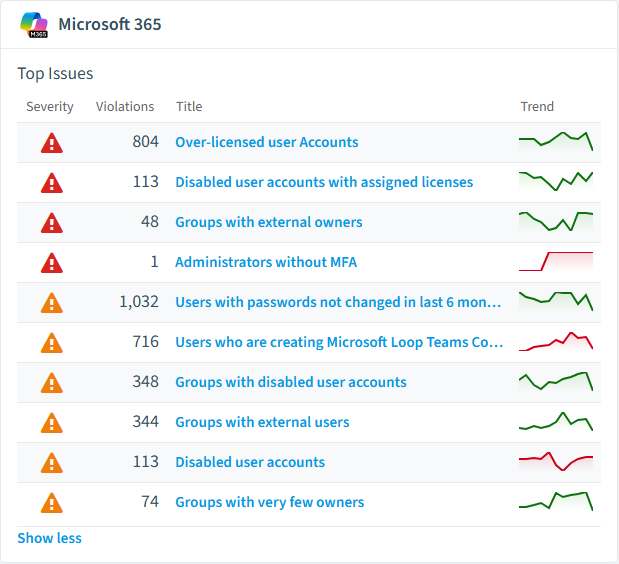Click orange warning icon for Groups with external users
Viewport: 619px width, 564px height.
click(52, 423)
